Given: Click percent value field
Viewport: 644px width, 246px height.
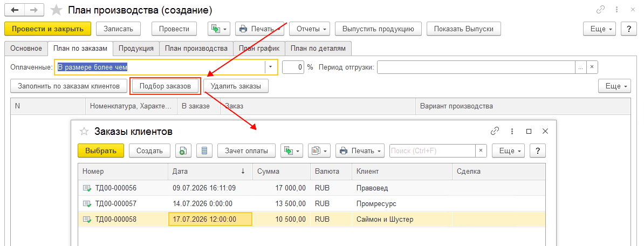Looking at the screenshot, I should pyautogui.click(x=293, y=67).
